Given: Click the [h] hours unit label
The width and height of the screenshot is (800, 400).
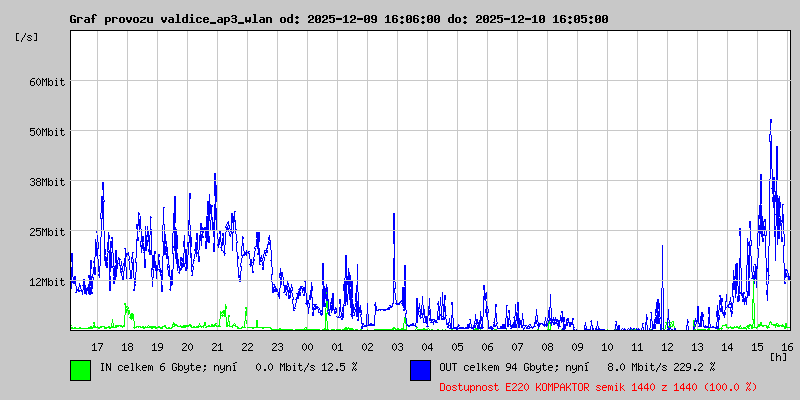Looking at the screenshot, I should tap(779, 357).
